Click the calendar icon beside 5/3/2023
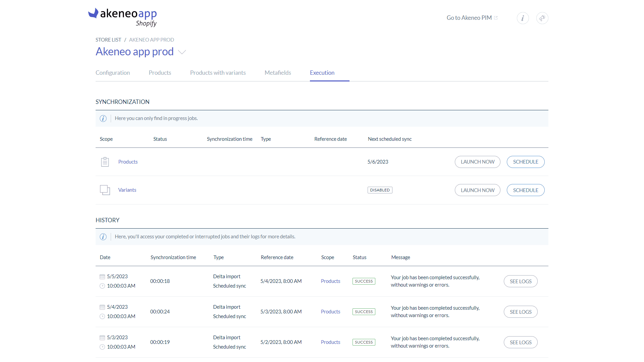This screenshot has width=644, height=362. tap(102, 338)
